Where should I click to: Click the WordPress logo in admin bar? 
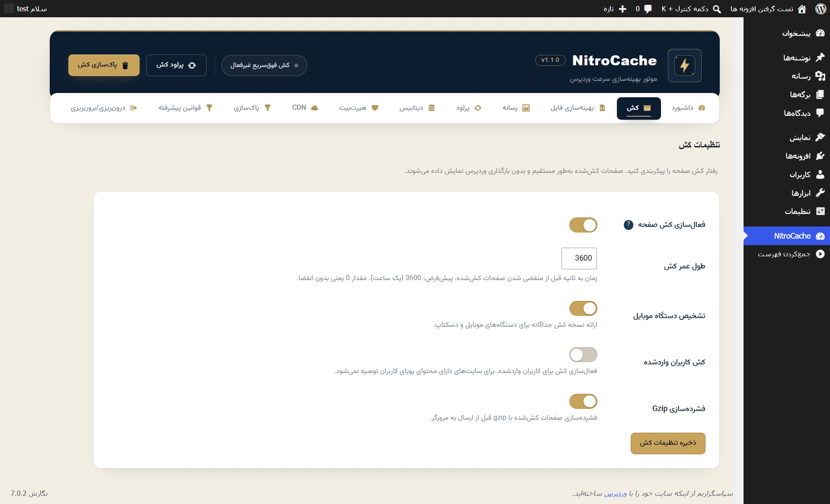[x=820, y=9]
